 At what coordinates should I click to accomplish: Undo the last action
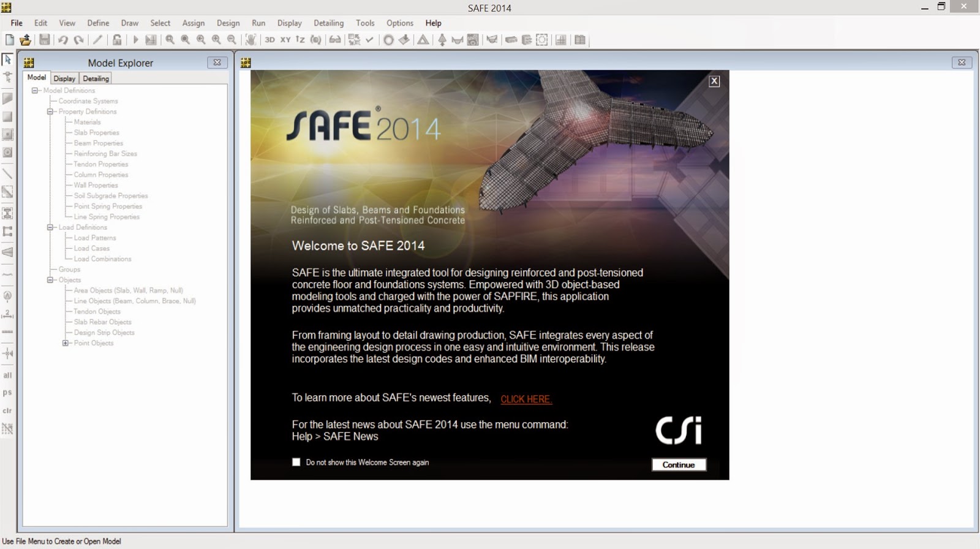(x=62, y=40)
